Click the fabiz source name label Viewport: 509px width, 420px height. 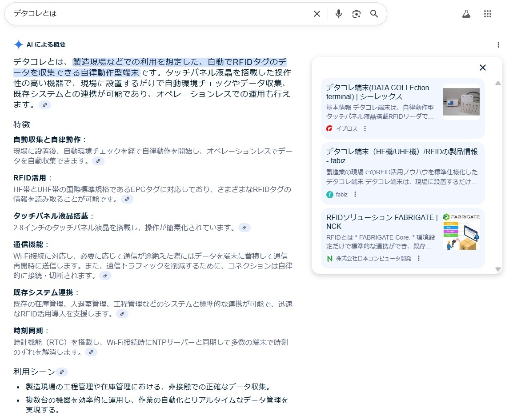(341, 194)
